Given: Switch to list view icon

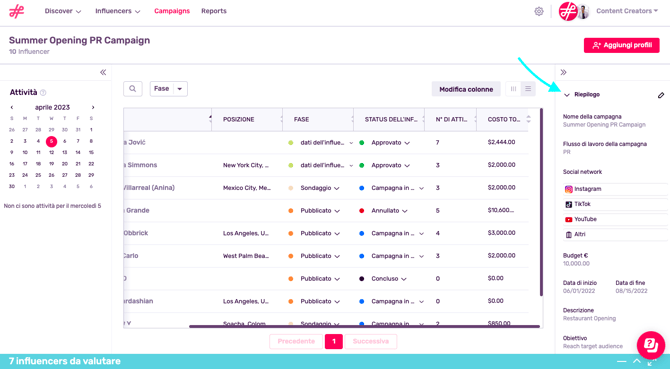Looking at the screenshot, I should 528,89.
